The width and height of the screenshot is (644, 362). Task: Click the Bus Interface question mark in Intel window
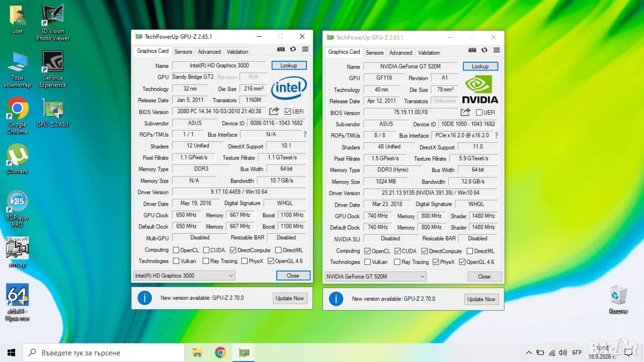coord(304,134)
